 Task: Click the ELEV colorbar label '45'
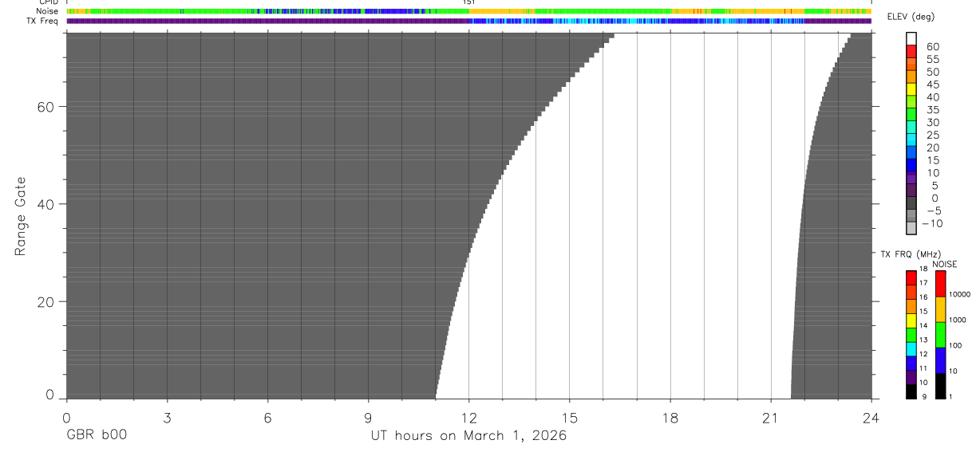click(932, 85)
